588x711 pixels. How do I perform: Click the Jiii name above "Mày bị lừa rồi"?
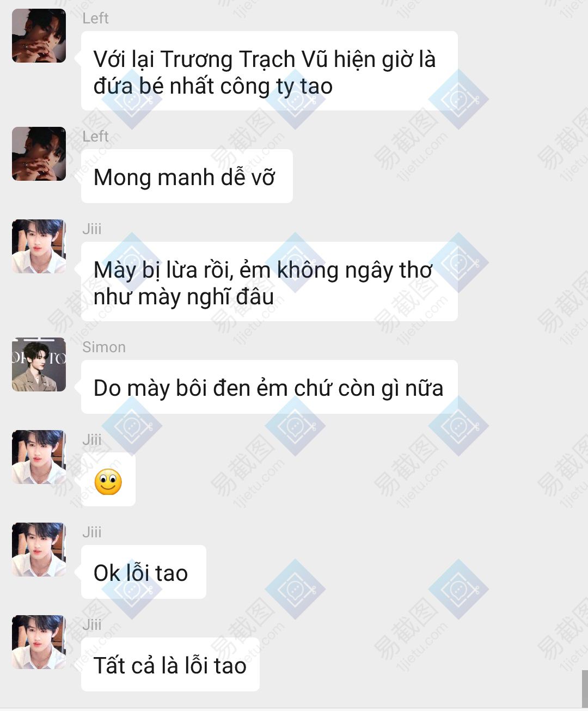coord(92,229)
